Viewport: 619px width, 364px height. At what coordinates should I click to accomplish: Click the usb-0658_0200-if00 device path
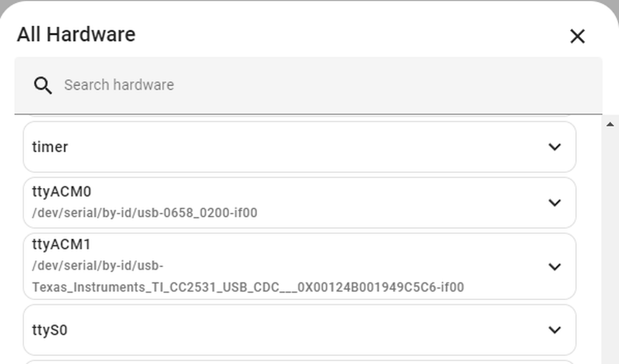[x=144, y=213]
